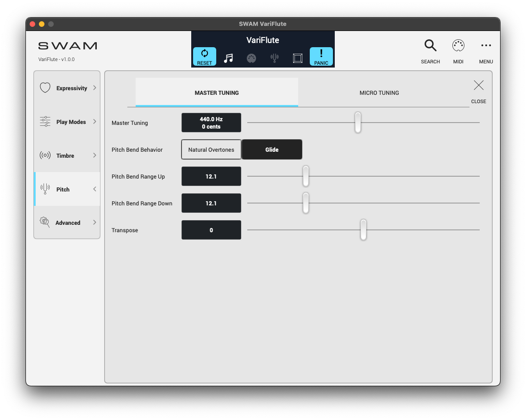The image size is (526, 420).
Task: Click the square frame icon in header
Action: (x=298, y=58)
